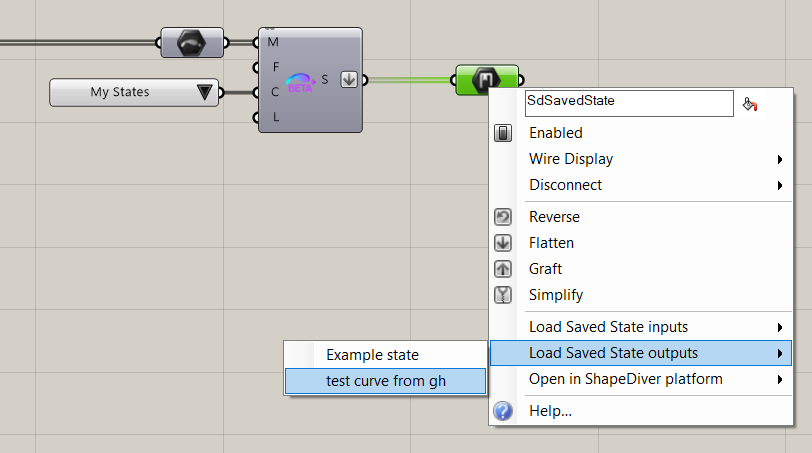Click the Graft icon in context menu
812x453 pixels.
(x=504, y=269)
